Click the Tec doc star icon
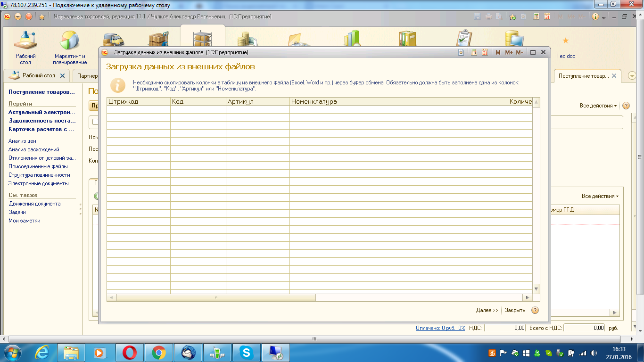 tap(566, 41)
